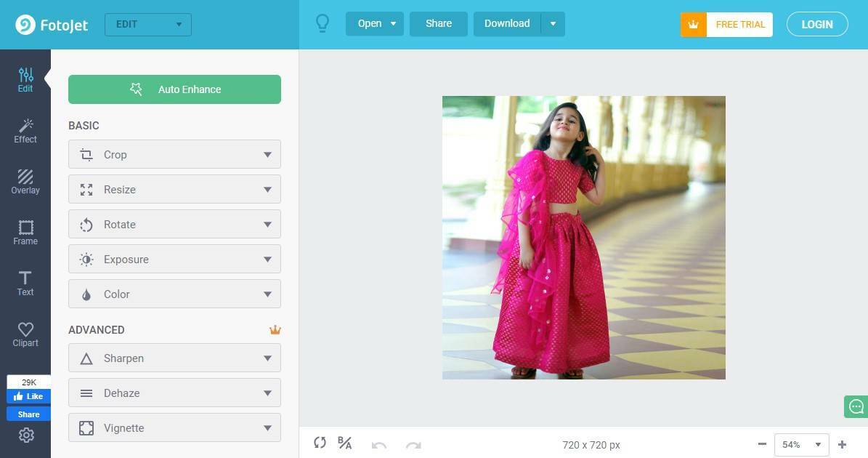This screenshot has height=458, width=868.
Task: Click the FotoJet logo
Action: tap(52, 25)
